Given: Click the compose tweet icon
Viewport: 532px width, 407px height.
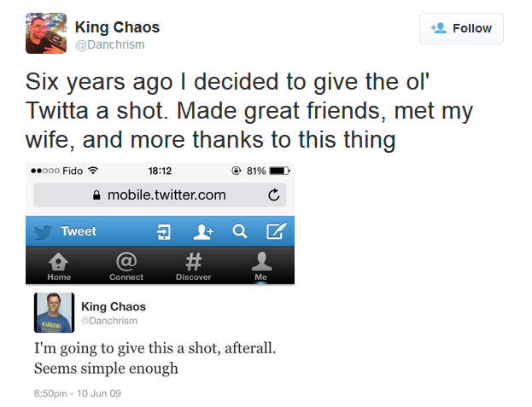Looking at the screenshot, I should pyautogui.click(x=275, y=231).
